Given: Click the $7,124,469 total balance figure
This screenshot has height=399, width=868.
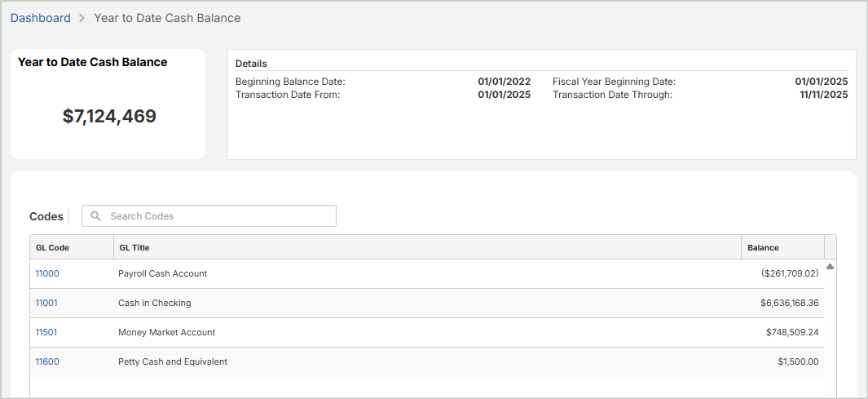Looking at the screenshot, I should coord(109,117).
